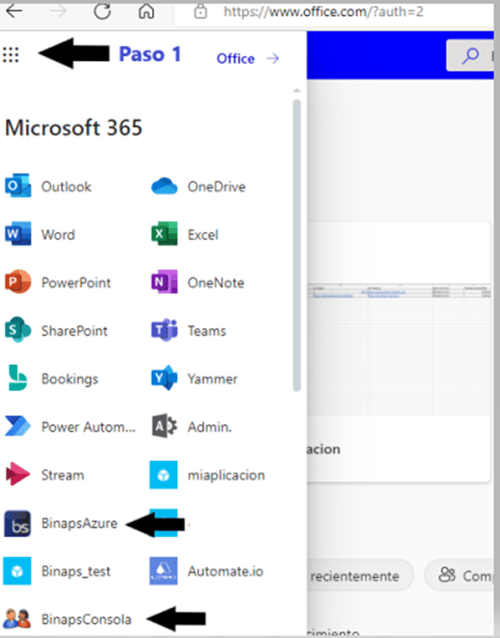Screen dimensions: 500x638
Task: Open the Stream app icon
Action: 18,474
